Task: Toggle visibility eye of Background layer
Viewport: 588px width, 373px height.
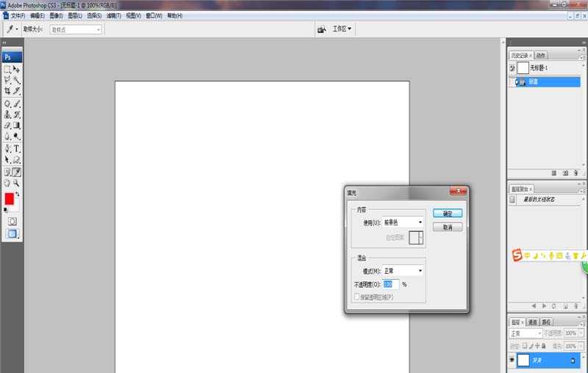Action: (512, 361)
